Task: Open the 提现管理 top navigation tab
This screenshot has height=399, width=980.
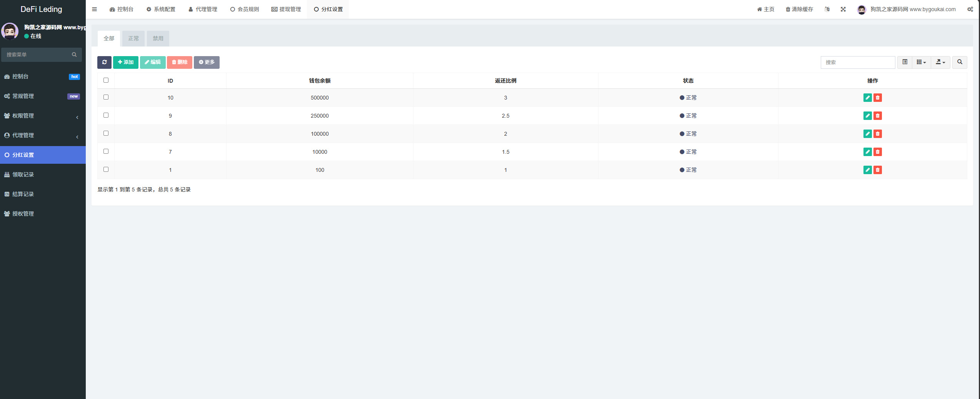Action: coord(286,9)
